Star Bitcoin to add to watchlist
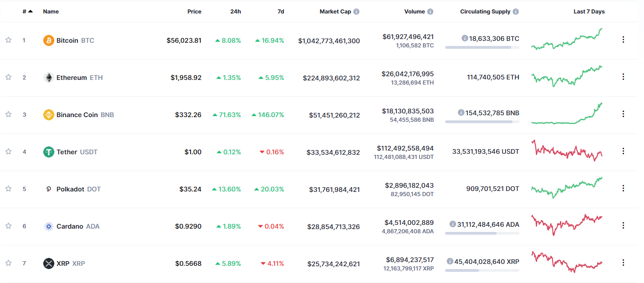The height and width of the screenshot is (283, 644). click(x=8, y=40)
